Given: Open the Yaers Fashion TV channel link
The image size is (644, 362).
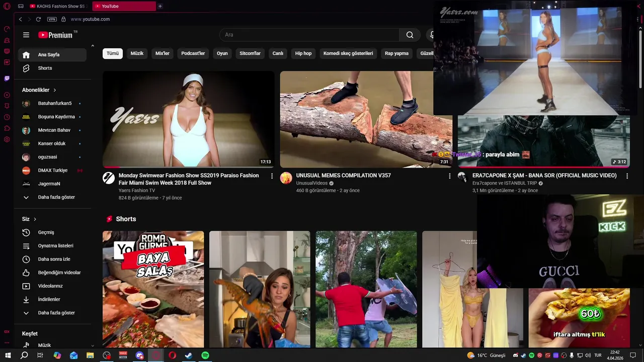Looking at the screenshot, I should pos(137,191).
